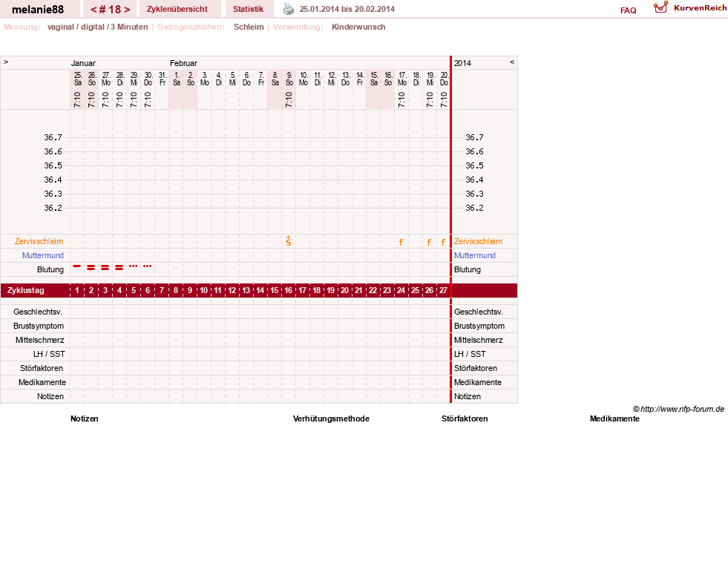This screenshot has height=581, width=728.
Task: Select cycle day 27 in Zyklustag bar
Action: pos(443,291)
